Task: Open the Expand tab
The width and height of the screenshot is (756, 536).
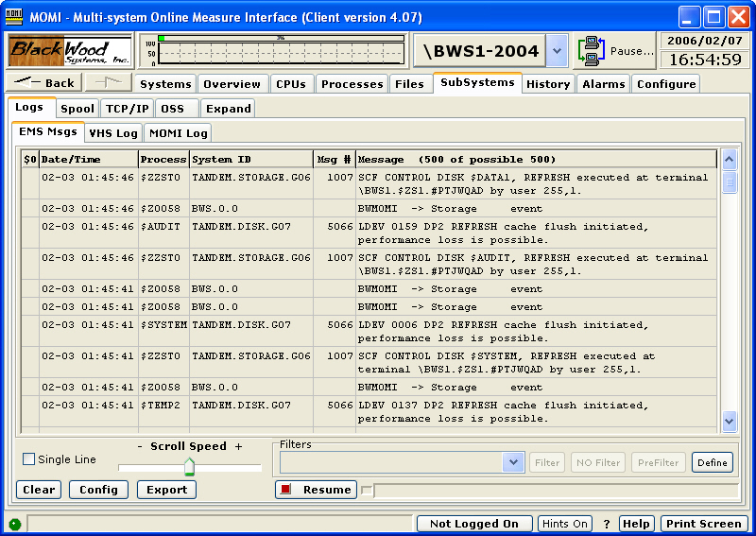Action: [x=229, y=109]
